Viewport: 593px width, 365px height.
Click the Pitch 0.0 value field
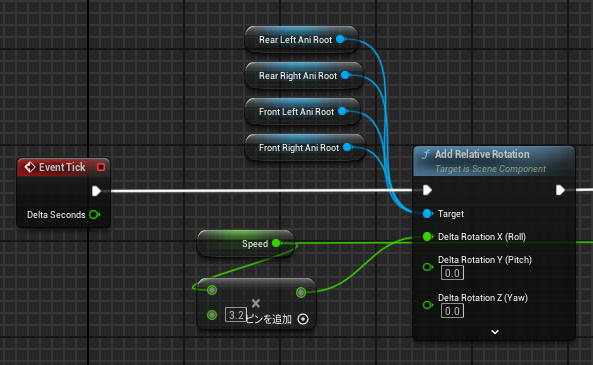pos(452,273)
